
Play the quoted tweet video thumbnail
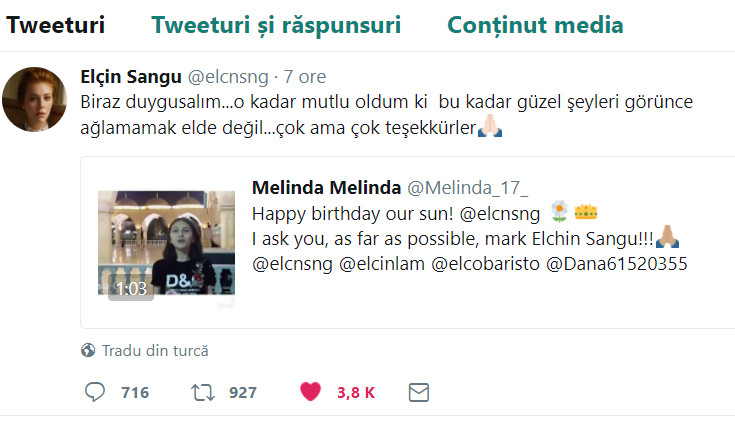[x=167, y=243]
